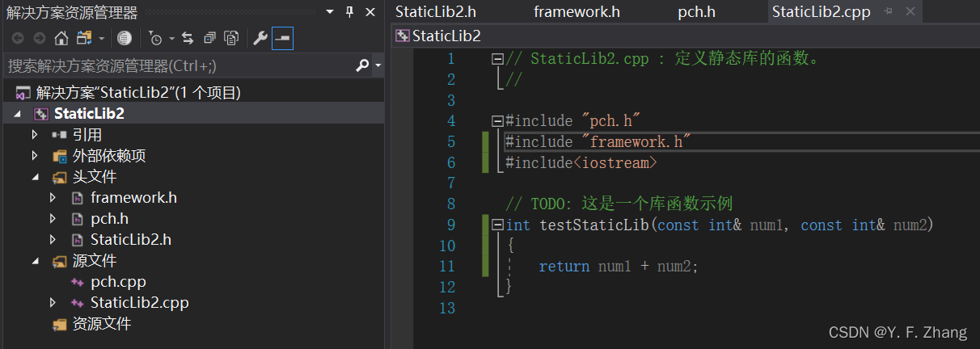The image size is (980, 349).
Task: Click the #include<iostream> line
Action: point(581,163)
